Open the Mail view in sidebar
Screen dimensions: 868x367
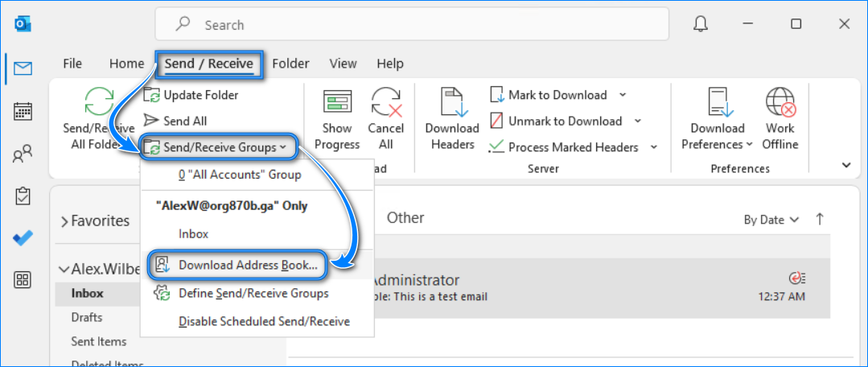point(23,68)
